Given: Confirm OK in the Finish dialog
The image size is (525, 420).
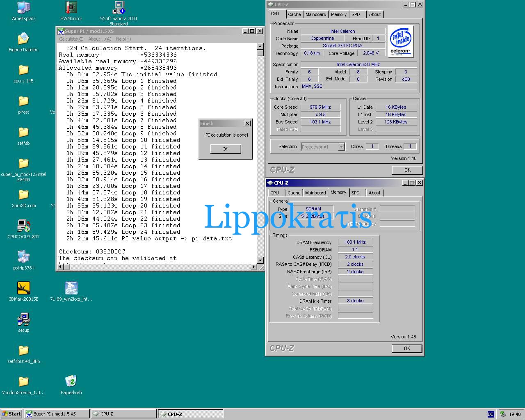Looking at the screenshot, I should coord(225,149).
